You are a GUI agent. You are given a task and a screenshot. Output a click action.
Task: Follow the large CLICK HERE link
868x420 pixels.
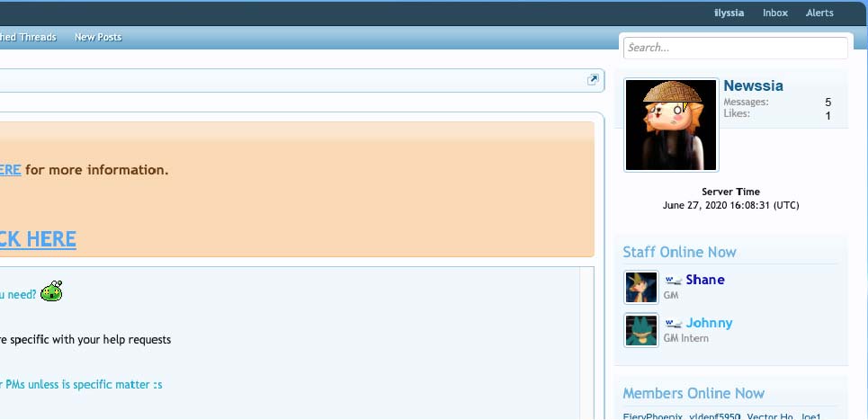pyautogui.click(x=38, y=239)
